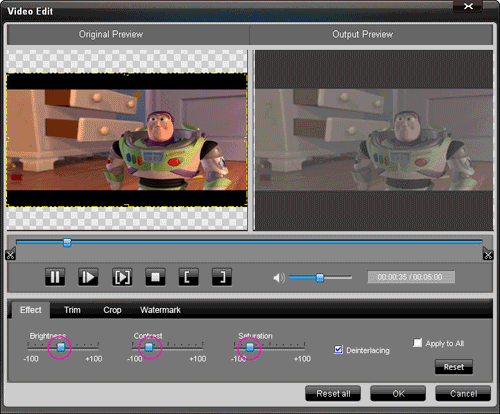Click the Reset button
500x414 pixels.
[x=454, y=367]
